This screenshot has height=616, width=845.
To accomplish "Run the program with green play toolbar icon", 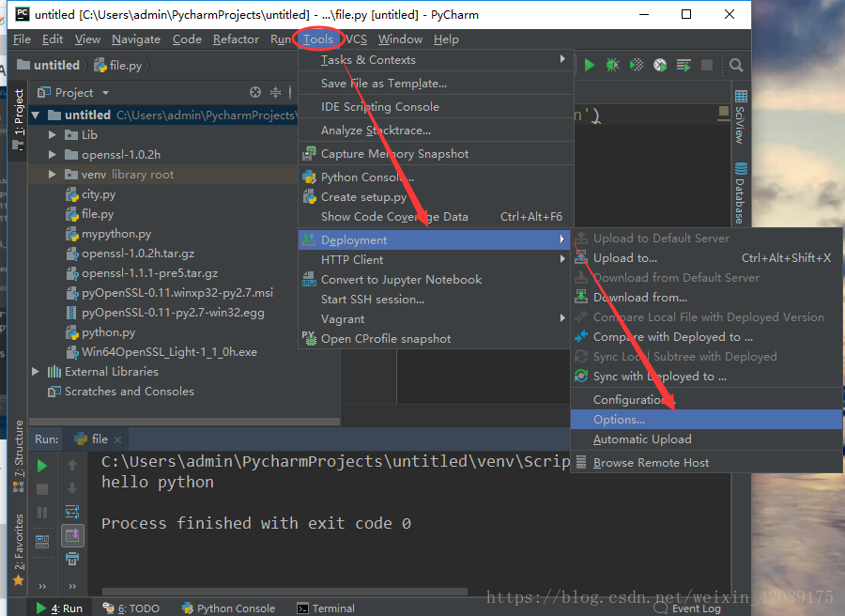I will coord(589,65).
